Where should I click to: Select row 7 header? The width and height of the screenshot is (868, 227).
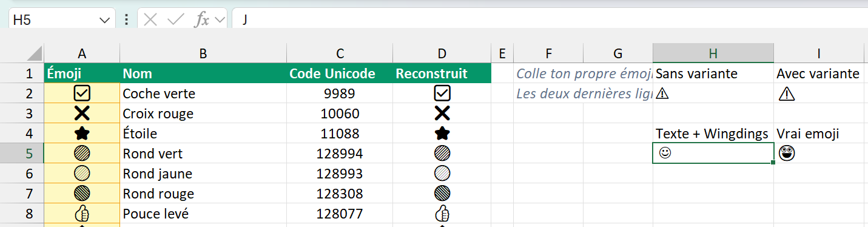22,194
